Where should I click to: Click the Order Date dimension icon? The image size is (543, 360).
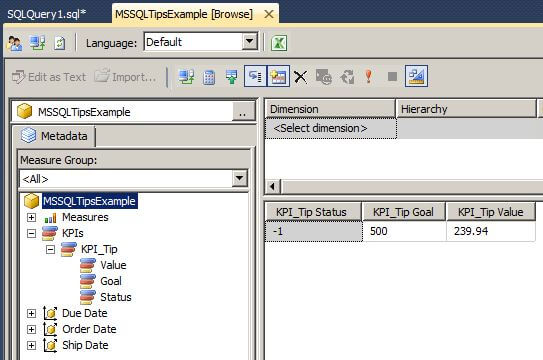(x=50, y=329)
